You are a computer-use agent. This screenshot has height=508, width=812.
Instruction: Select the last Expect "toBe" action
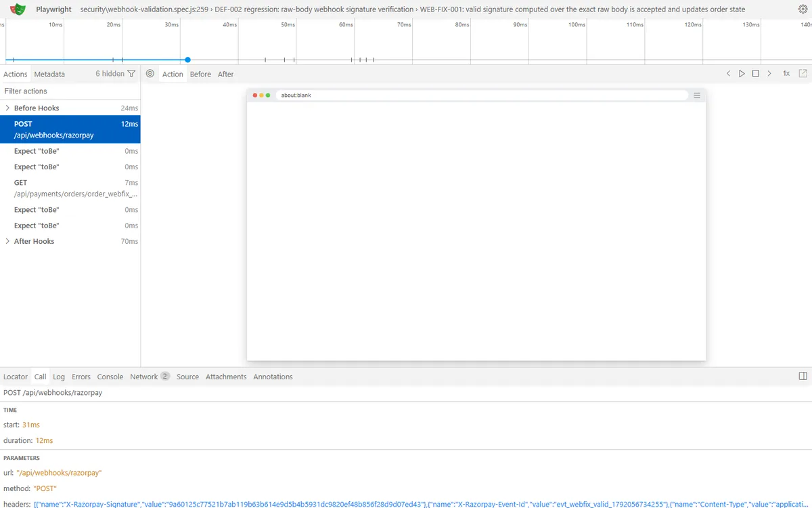pyautogui.click(x=70, y=226)
